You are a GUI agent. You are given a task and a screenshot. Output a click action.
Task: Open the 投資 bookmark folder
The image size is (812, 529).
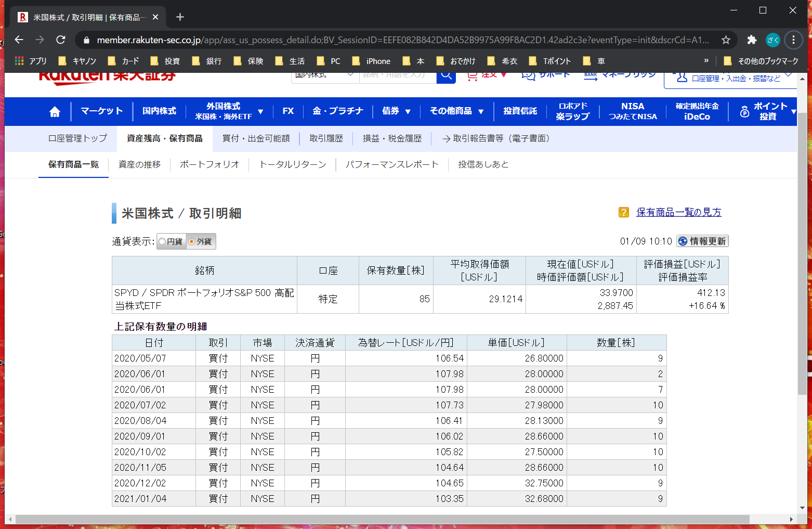click(x=165, y=61)
